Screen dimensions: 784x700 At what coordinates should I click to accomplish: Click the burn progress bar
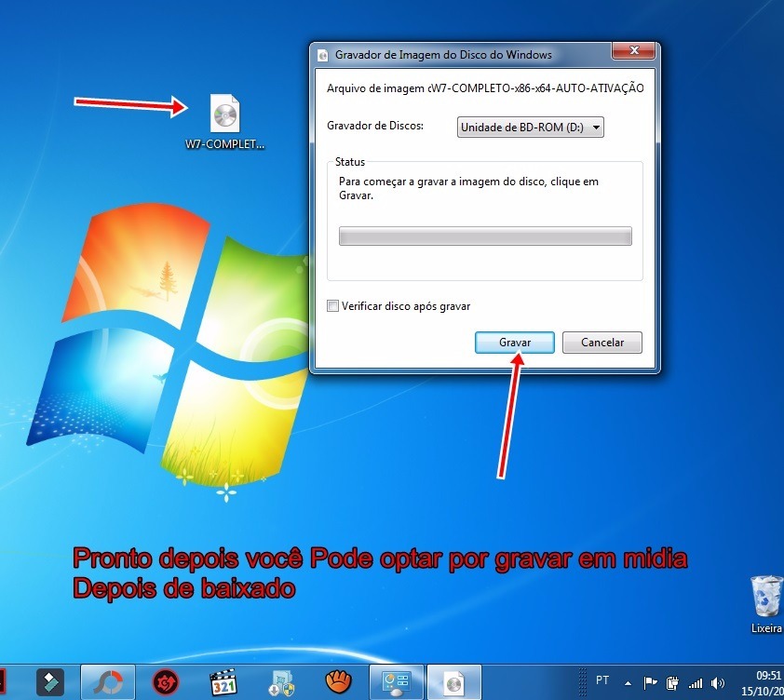485,236
